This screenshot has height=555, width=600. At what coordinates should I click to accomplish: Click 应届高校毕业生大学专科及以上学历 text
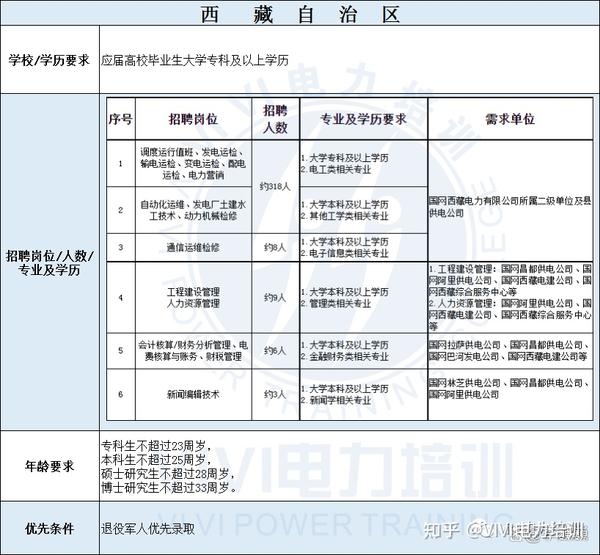tap(195, 60)
